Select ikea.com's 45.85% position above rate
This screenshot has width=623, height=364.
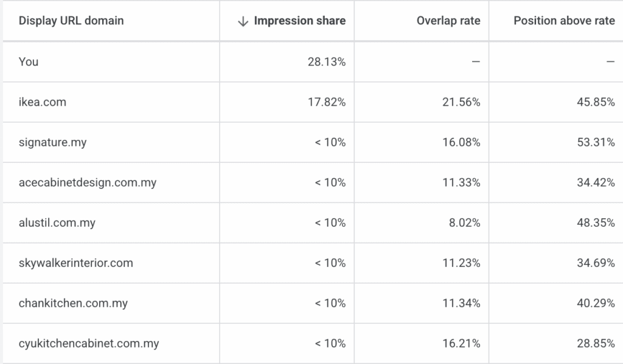594,101
